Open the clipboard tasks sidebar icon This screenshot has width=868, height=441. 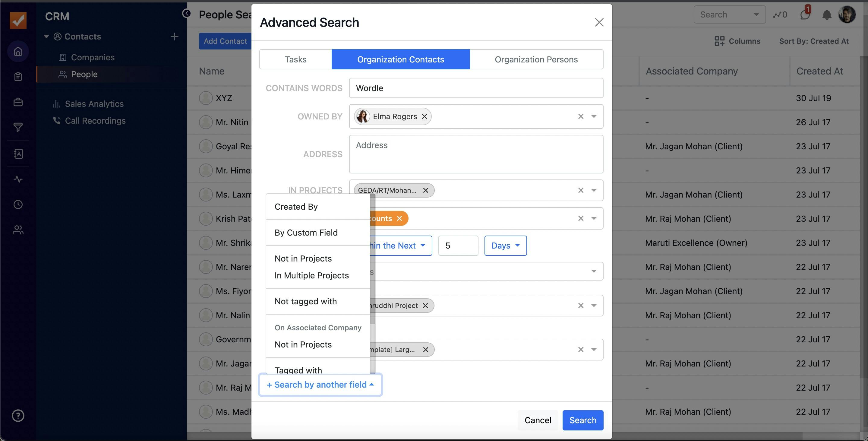point(18,77)
